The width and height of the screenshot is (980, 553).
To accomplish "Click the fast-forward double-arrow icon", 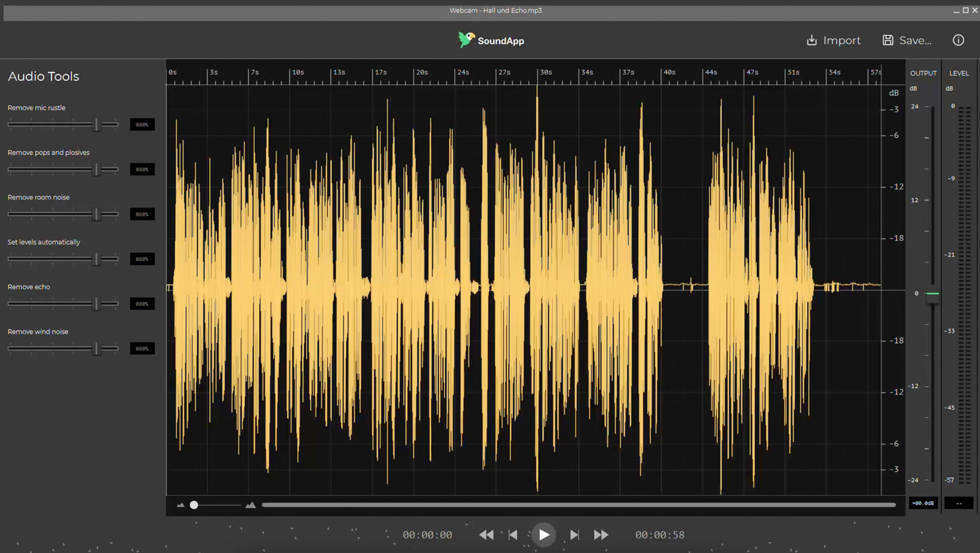I will (601, 535).
